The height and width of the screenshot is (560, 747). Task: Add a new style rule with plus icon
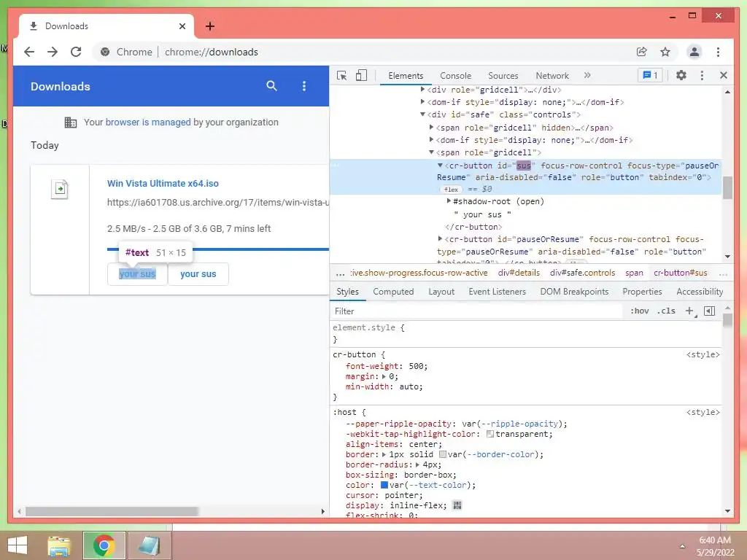[x=689, y=311]
